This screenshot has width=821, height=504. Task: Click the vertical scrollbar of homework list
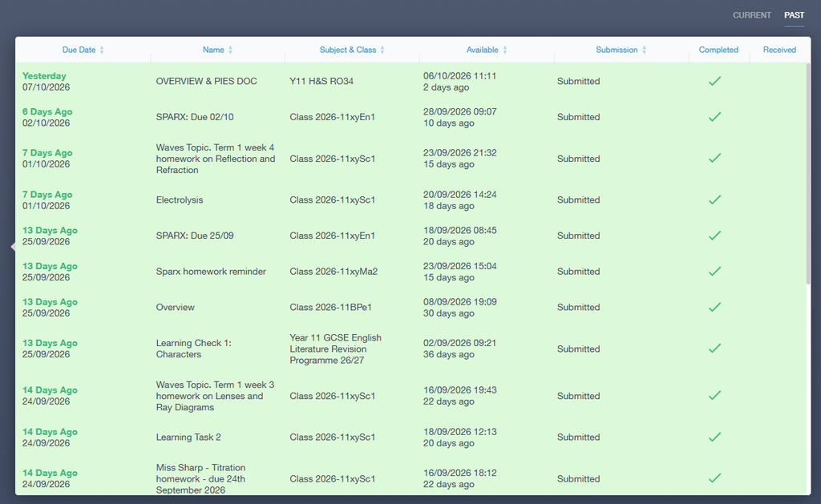click(808, 173)
